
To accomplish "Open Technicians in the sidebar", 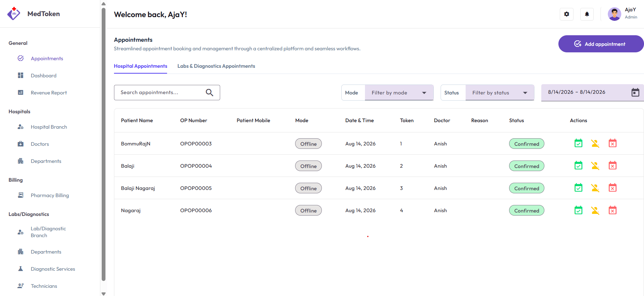I will [x=44, y=286].
